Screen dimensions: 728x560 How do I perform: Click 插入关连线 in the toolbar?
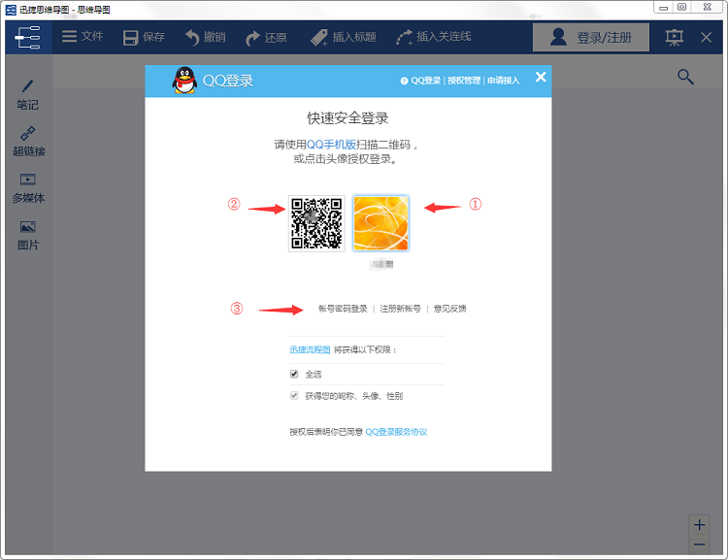[434, 37]
